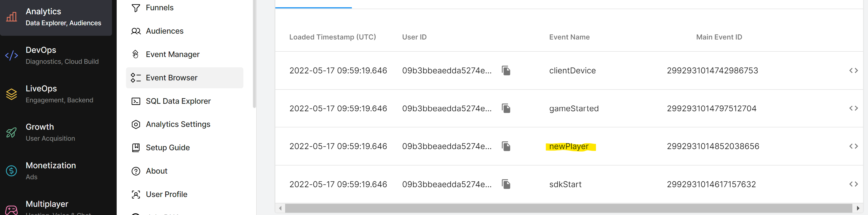868x215 pixels.
Task: Click the Audiences people icon
Action: (x=136, y=31)
